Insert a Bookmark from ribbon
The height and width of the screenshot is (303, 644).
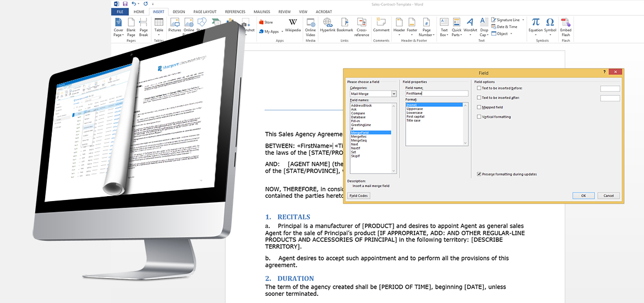point(345,25)
